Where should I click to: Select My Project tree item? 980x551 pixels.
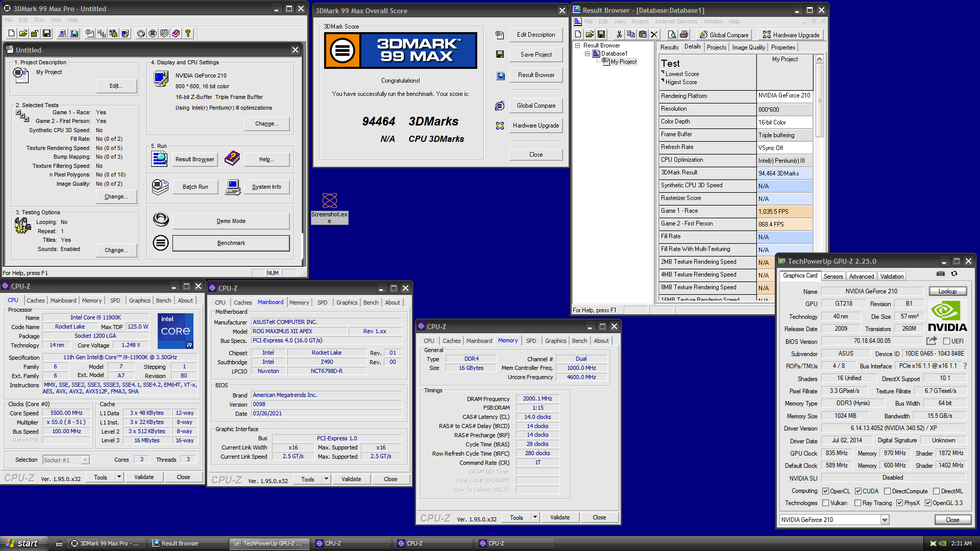pyautogui.click(x=624, y=62)
